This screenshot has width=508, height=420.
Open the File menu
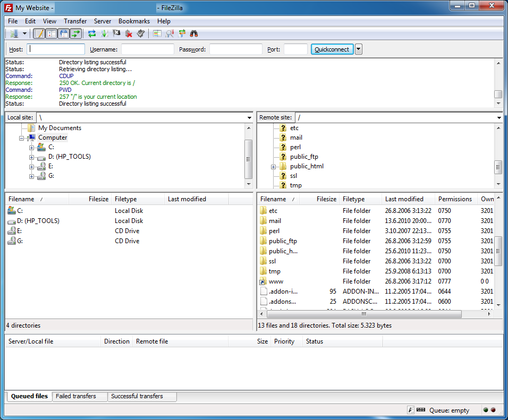[x=13, y=21]
